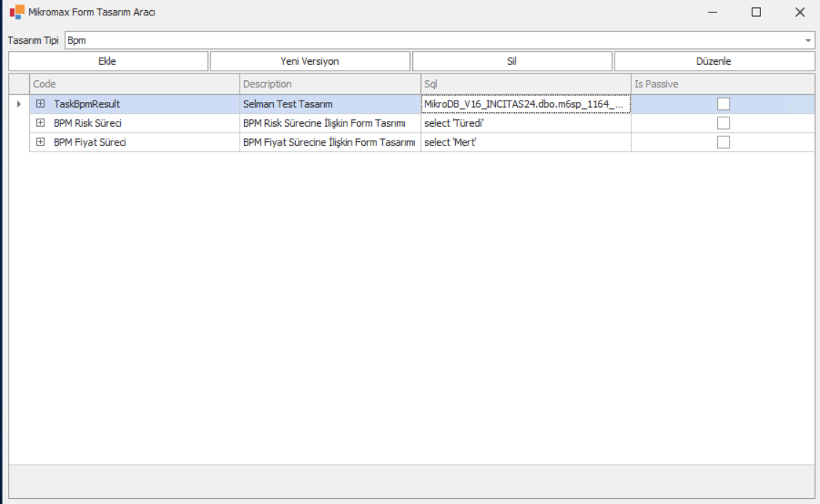Click the Sil button

click(512, 61)
